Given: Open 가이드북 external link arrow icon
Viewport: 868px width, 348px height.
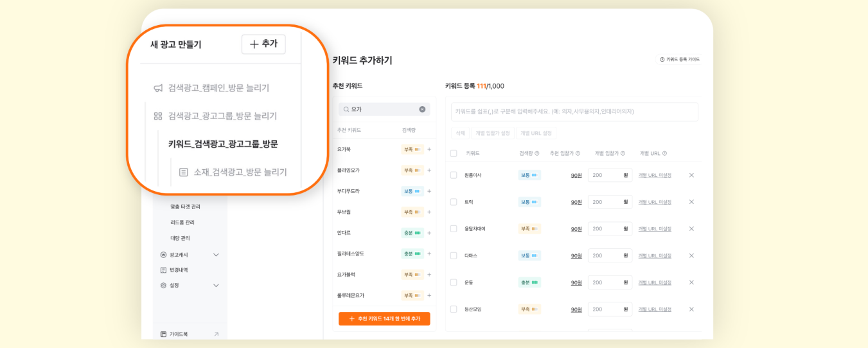Looking at the screenshot, I should (216, 334).
